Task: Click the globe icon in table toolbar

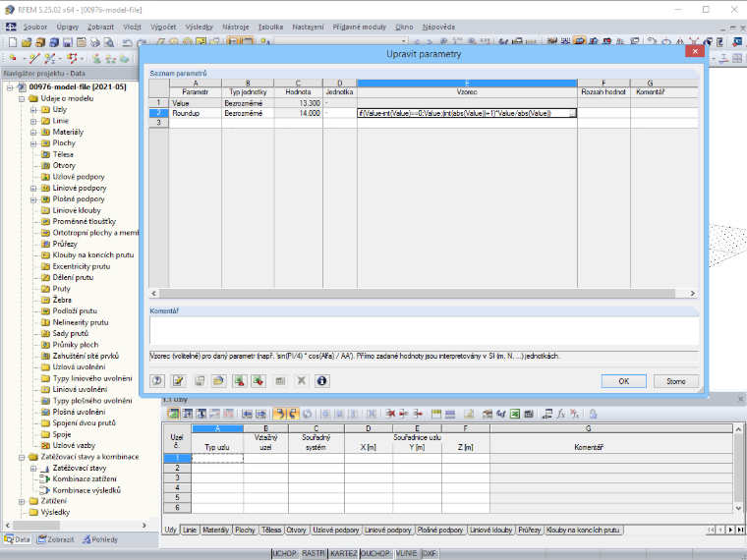Action: click(308, 414)
